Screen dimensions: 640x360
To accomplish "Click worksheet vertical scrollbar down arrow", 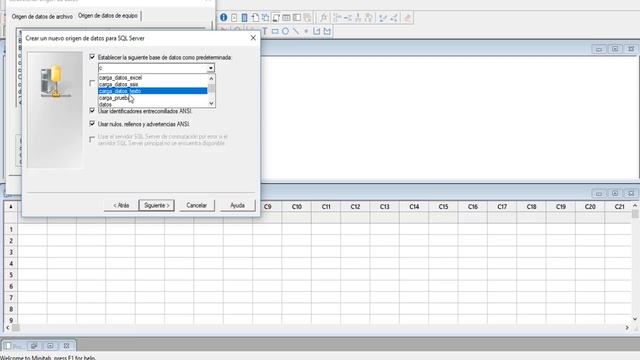I will coord(635,319).
